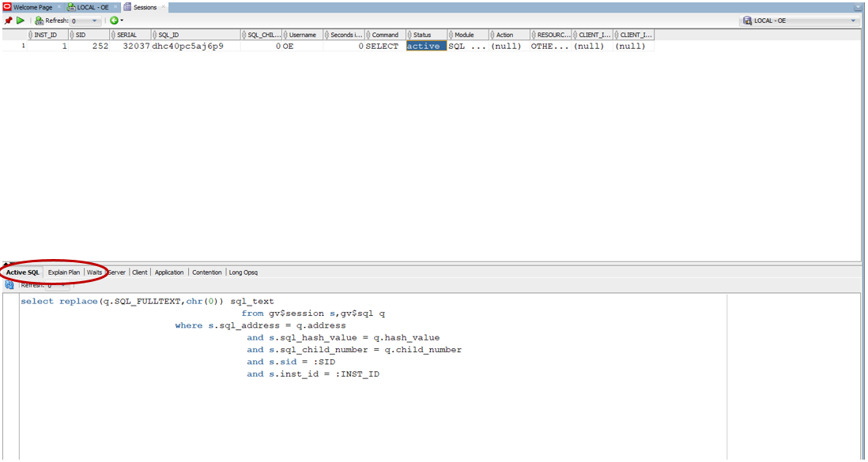
Task: Close the LOCAL - OE worksheet tab
Action: 115,7
